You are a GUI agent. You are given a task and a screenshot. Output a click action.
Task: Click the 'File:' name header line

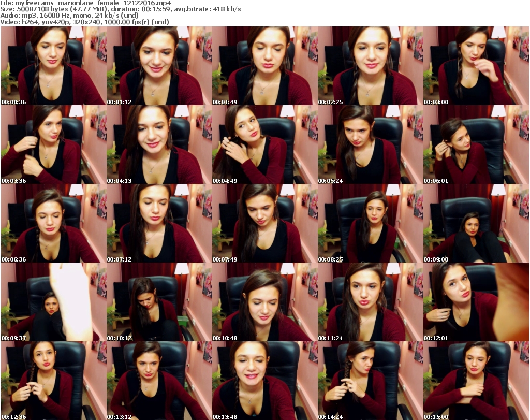pos(85,3)
